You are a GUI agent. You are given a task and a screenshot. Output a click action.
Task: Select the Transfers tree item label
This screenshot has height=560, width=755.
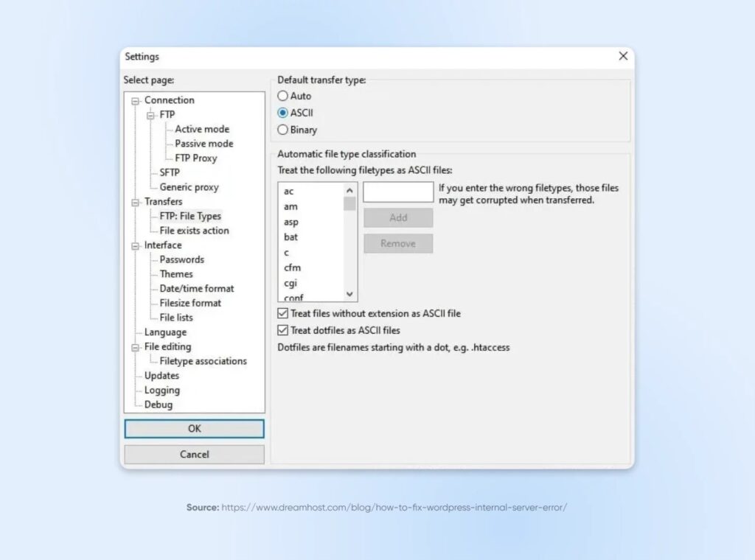point(163,201)
